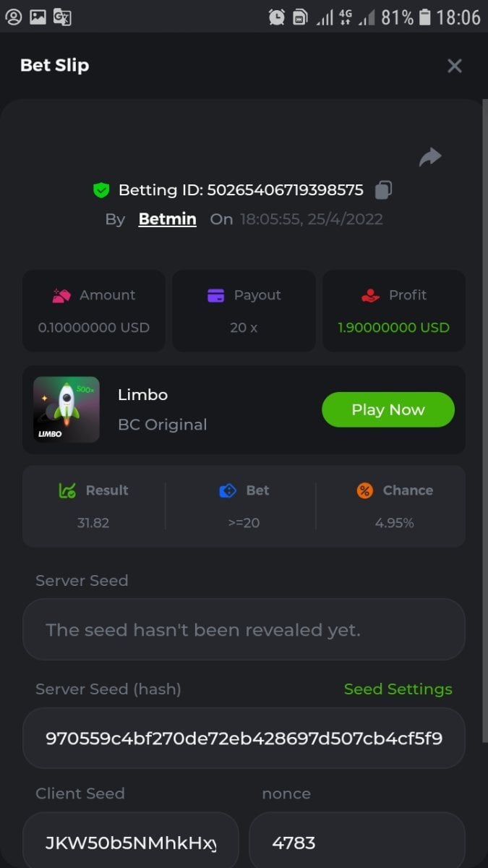Tap the orange Chance percent icon
Viewport: 488px width, 868px height.
click(365, 490)
